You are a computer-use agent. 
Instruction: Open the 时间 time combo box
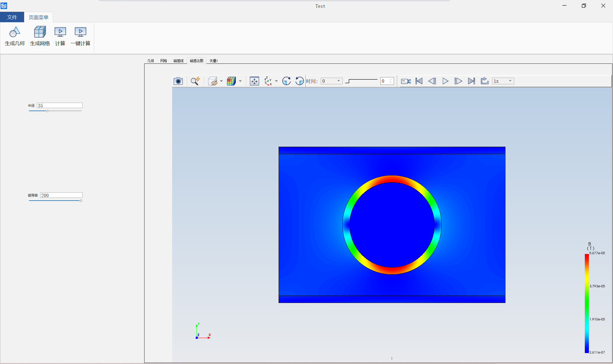click(x=332, y=81)
